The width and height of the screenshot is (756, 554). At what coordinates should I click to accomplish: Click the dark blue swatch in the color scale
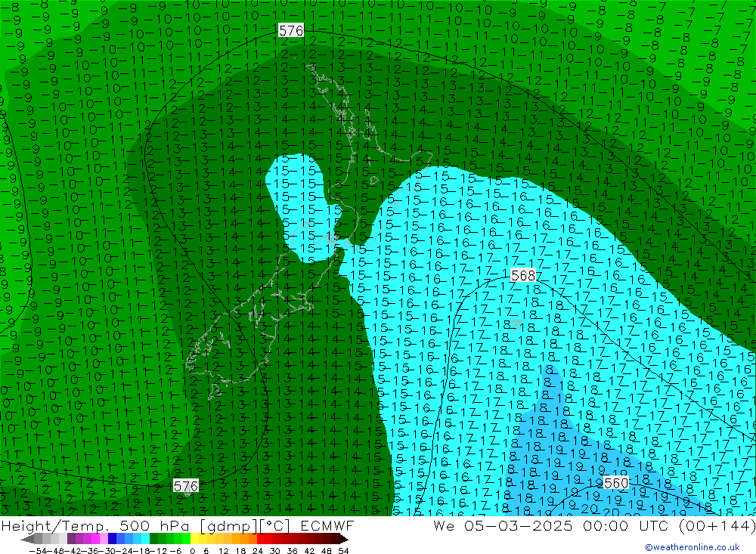click(112, 539)
